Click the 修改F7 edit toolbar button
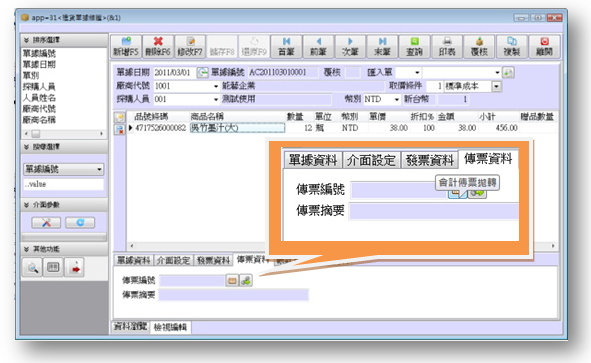Viewport: 591px width, 363px height. pos(190,47)
